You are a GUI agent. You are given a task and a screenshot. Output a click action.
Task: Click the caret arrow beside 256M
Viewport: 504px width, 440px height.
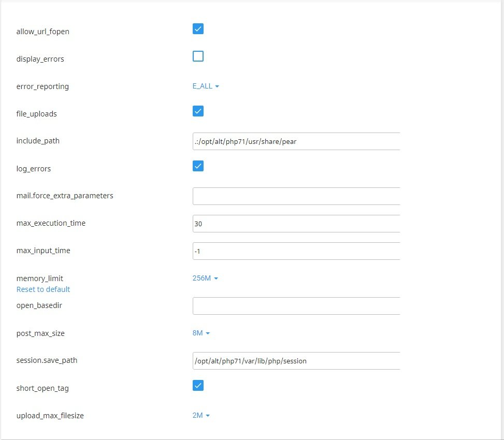click(216, 278)
